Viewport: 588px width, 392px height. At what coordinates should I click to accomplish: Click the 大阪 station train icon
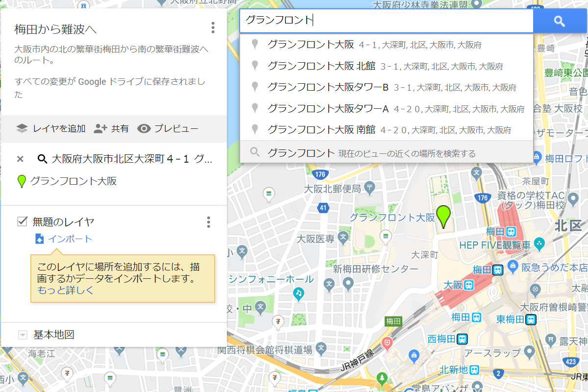tap(469, 285)
